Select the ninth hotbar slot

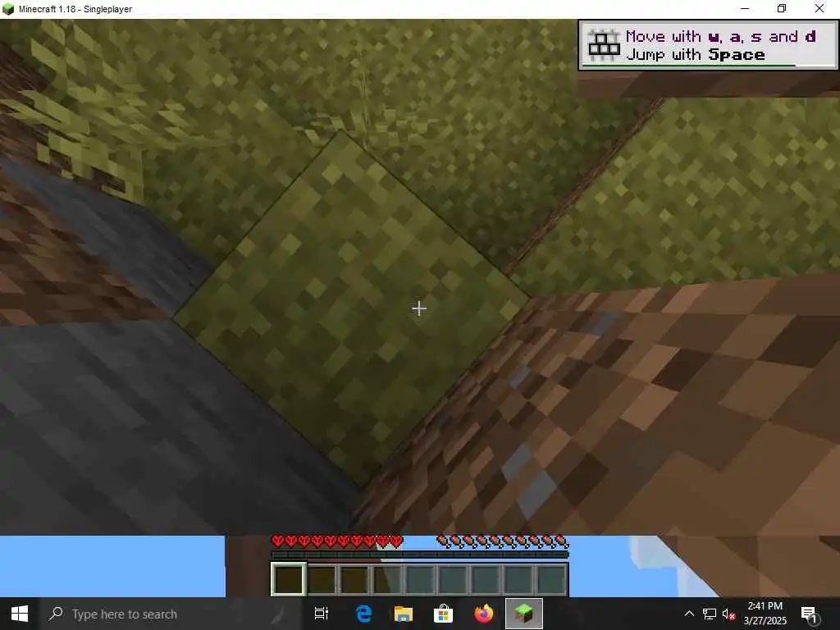pyautogui.click(x=550, y=579)
